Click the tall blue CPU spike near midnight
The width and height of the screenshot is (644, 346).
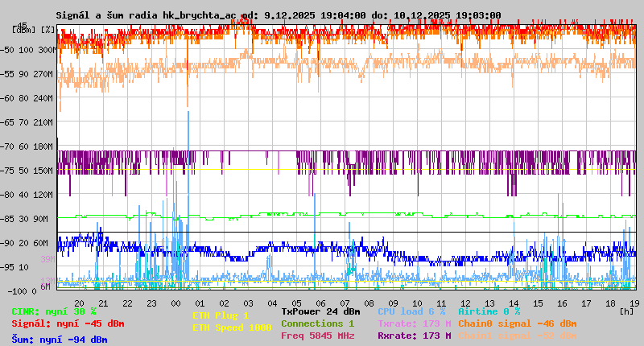click(188, 161)
